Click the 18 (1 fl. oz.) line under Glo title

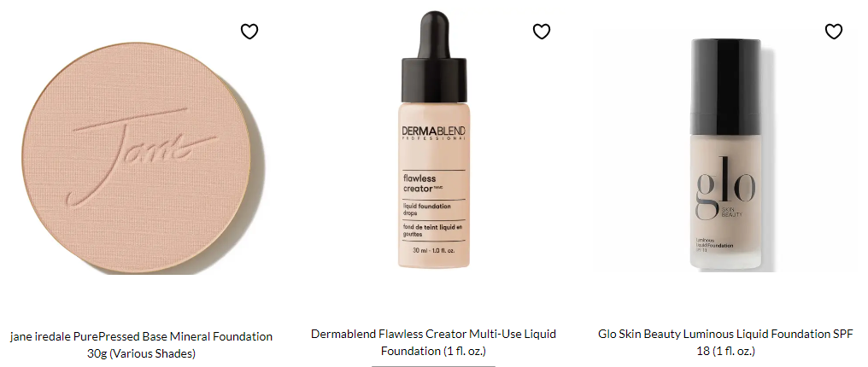[725, 351]
